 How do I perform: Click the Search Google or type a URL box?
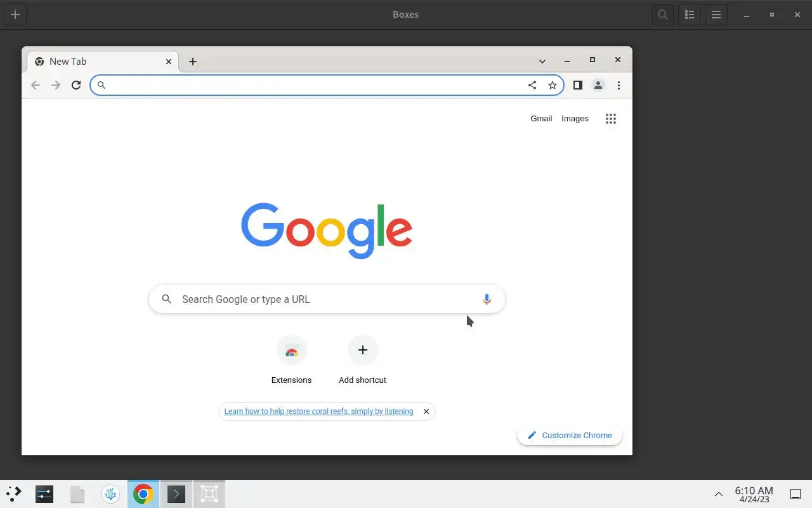(x=327, y=299)
